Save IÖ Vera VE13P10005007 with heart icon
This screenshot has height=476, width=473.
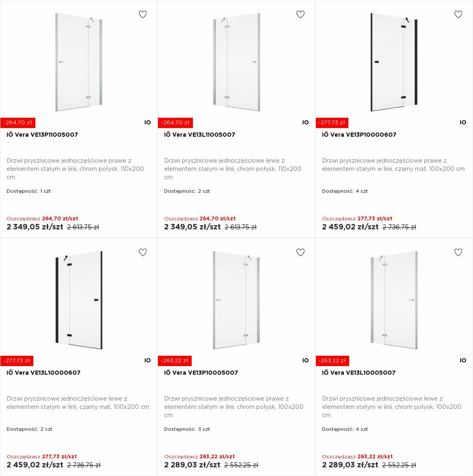[300, 252]
